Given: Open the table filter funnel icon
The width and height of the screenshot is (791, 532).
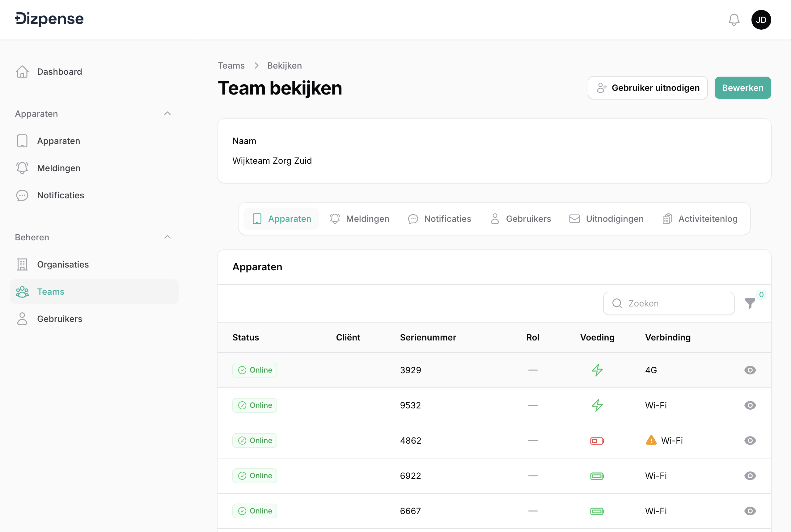Looking at the screenshot, I should click(x=750, y=303).
